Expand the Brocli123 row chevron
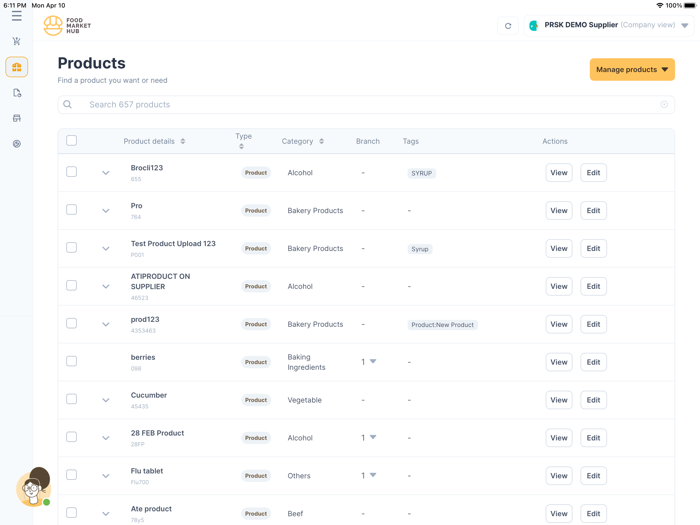 point(106,173)
